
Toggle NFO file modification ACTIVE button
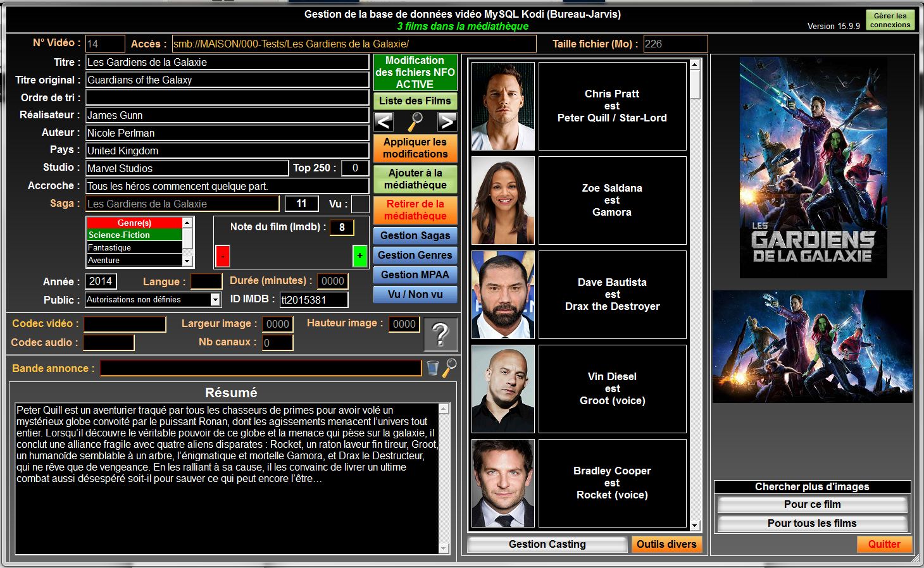[x=415, y=72]
